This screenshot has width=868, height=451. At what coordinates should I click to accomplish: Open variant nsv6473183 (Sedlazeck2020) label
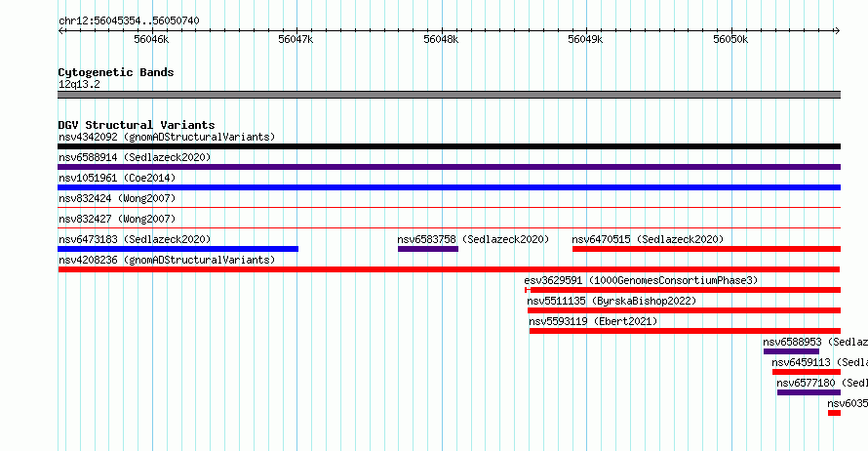pyautogui.click(x=135, y=239)
